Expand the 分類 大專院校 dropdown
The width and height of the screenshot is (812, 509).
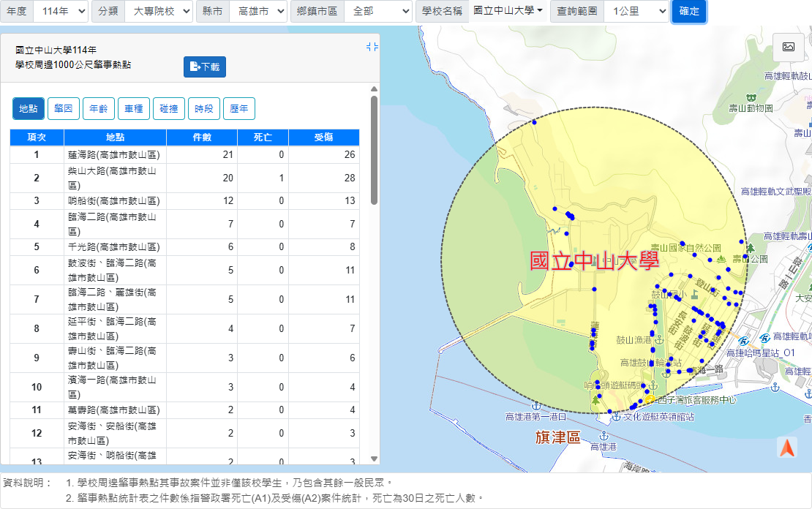159,12
